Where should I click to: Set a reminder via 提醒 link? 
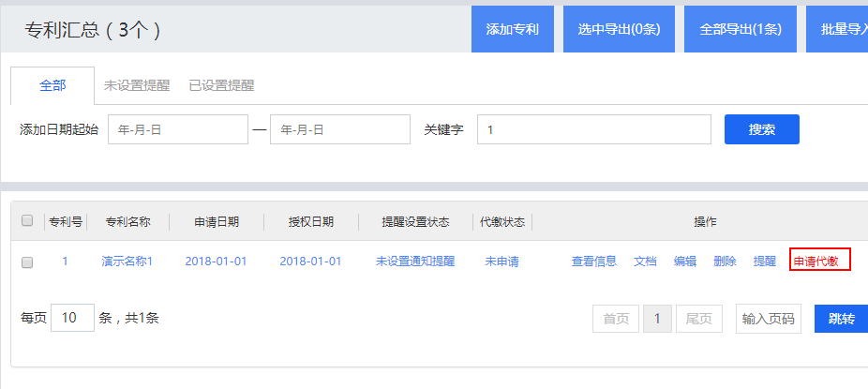[x=765, y=262]
